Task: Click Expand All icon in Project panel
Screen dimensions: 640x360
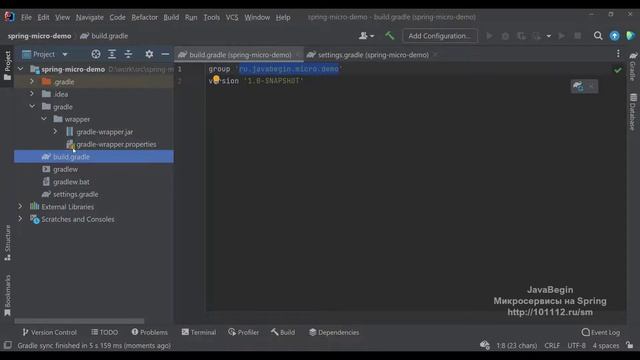Action: click(x=112, y=54)
